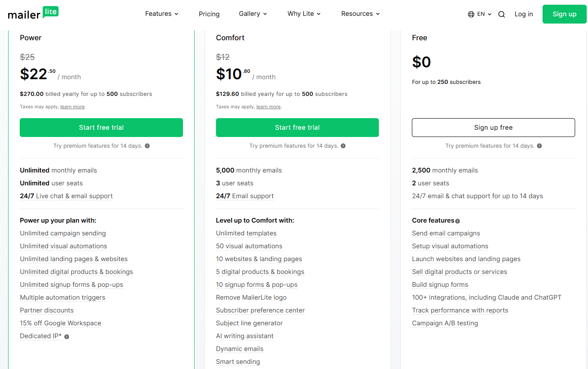Click info icon beside Free plan trial text

click(539, 146)
